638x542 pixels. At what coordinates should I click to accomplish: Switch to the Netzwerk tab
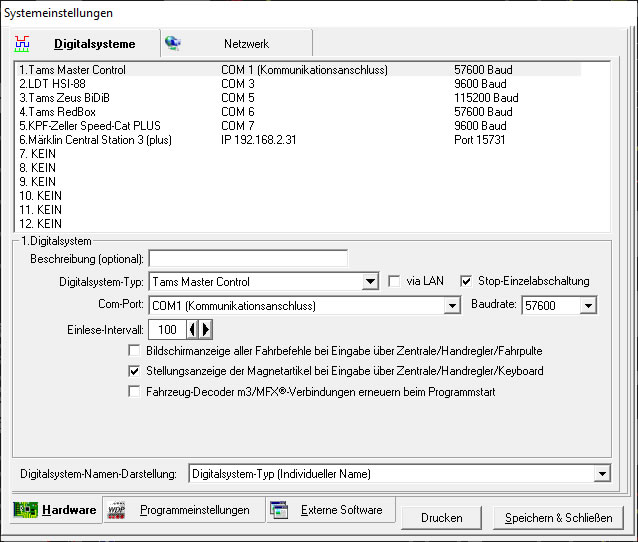pyautogui.click(x=246, y=44)
